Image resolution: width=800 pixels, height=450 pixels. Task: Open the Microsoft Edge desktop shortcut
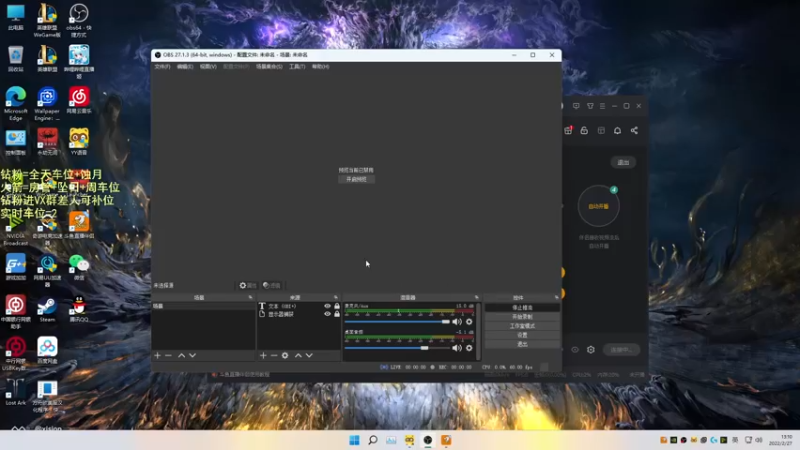pos(16,104)
